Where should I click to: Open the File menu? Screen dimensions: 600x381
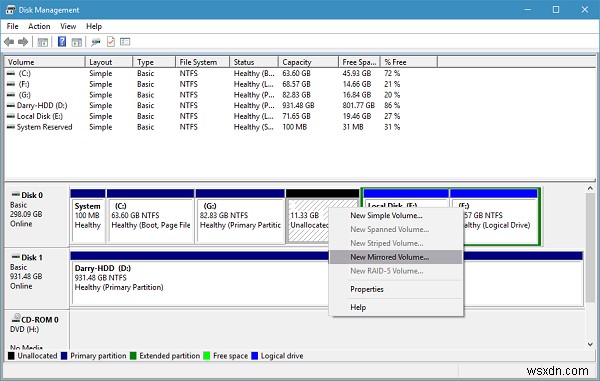point(12,26)
